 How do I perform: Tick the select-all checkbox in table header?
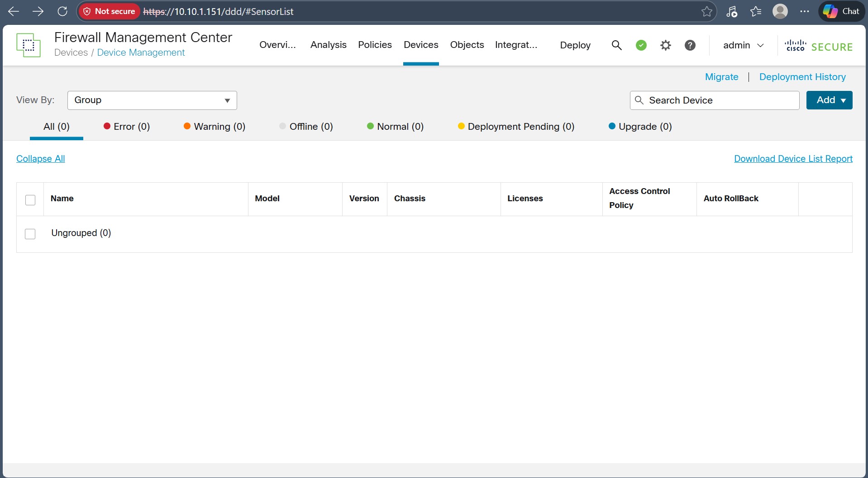(x=30, y=200)
